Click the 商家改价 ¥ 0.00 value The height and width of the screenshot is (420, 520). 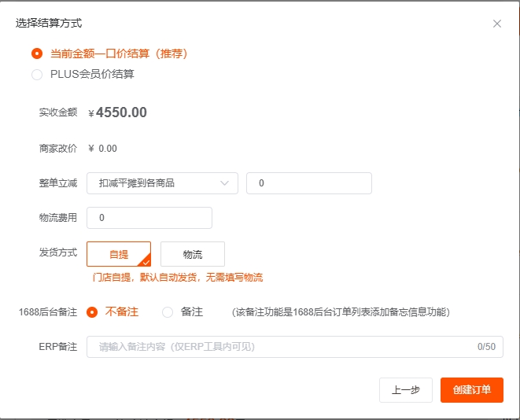[102, 149]
